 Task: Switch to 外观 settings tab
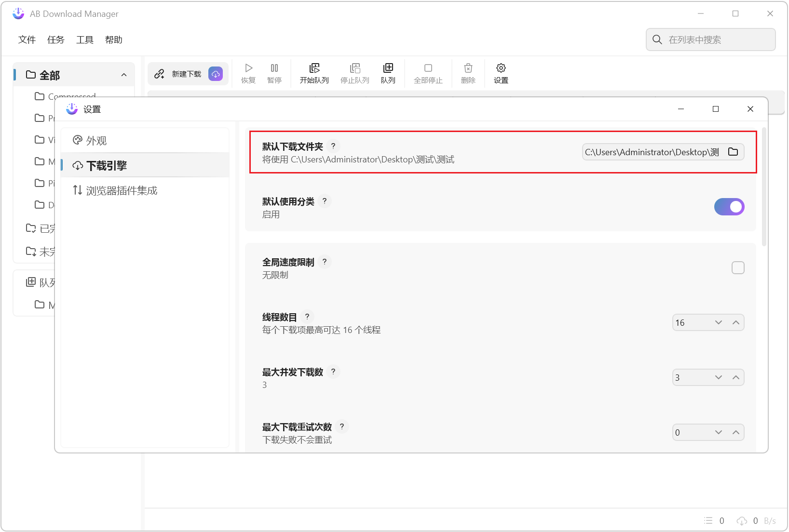[x=145, y=140]
